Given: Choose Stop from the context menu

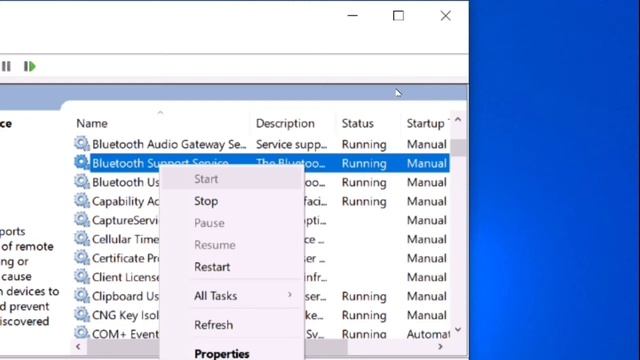Looking at the screenshot, I should [232, 201].
